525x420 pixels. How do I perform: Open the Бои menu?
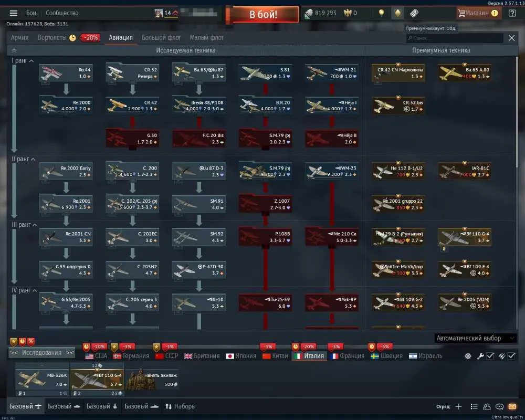[x=31, y=13]
